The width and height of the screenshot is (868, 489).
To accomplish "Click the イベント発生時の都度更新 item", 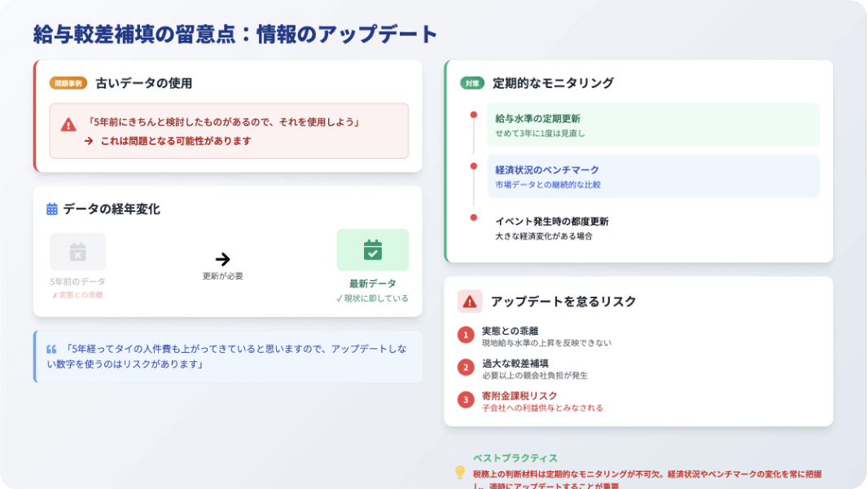I will [653, 227].
